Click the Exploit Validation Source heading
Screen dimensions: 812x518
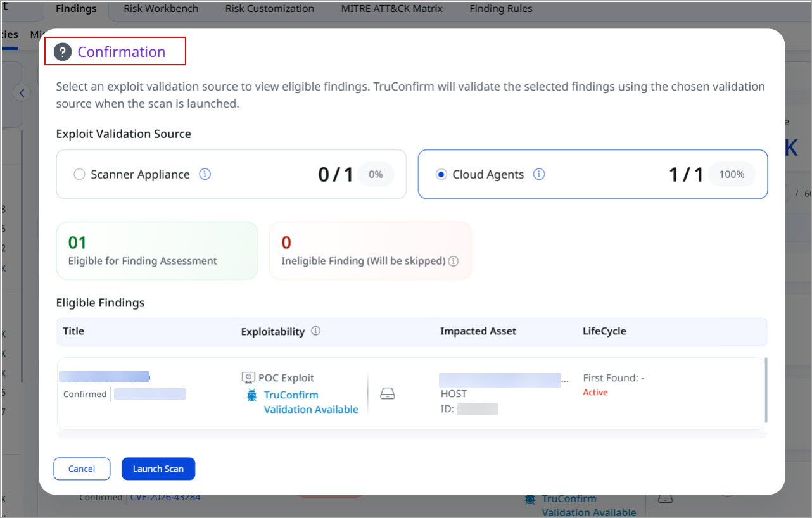(x=124, y=134)
